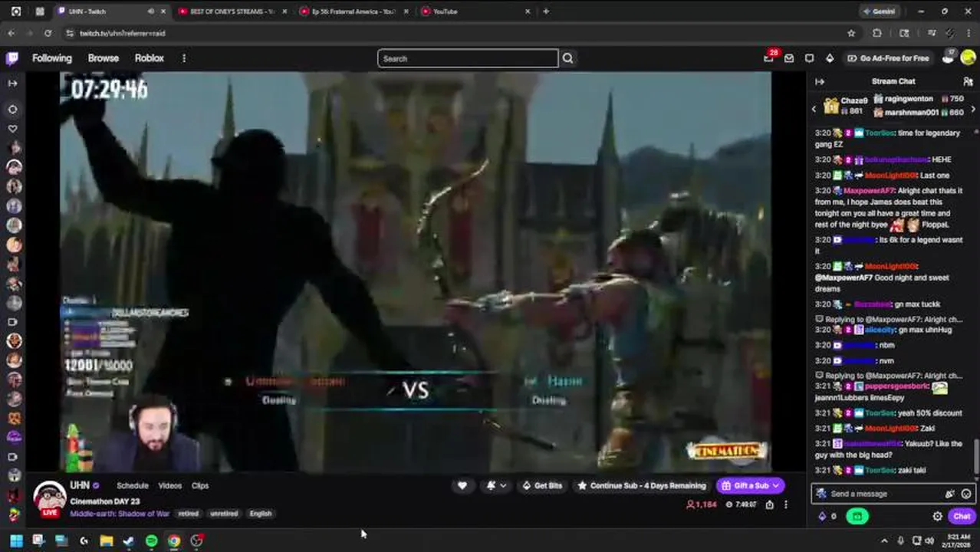Image resolution: width=980 pixels, height=552 pixels.
Task: Click the English language tag
Action: pyautogui.click(x=261, y=514)
